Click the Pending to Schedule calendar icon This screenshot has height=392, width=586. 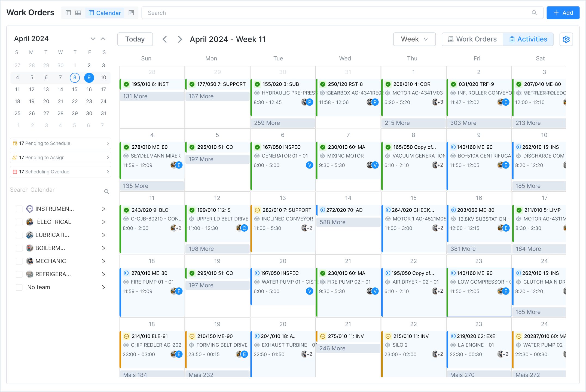pyautogui.click(x=16, y=143)
